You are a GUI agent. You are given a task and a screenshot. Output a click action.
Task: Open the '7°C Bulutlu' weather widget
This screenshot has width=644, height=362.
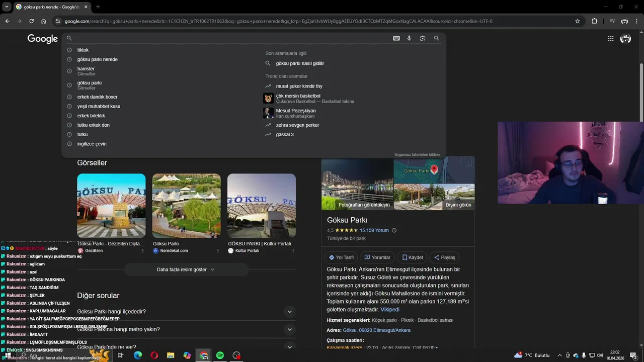click(532, 355)
